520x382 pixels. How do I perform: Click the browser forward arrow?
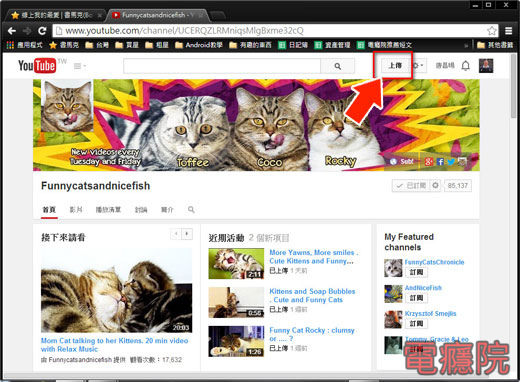coord(27,31)
